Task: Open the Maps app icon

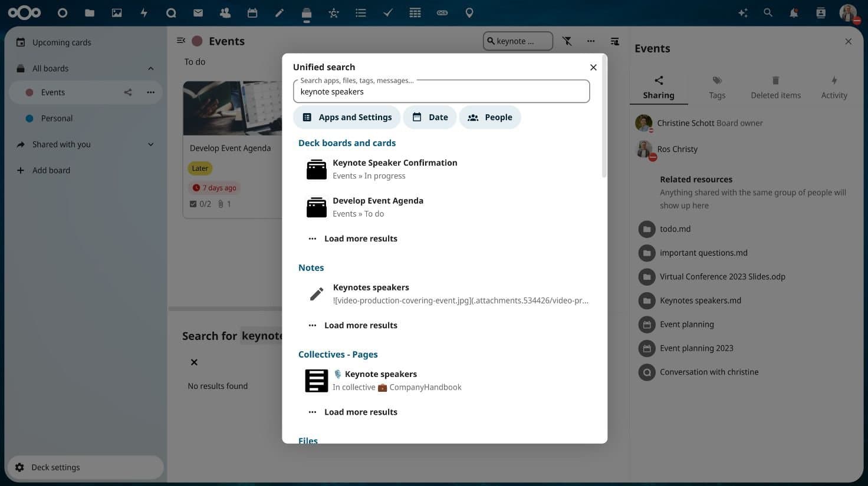Action: click(x=469, y=12)
